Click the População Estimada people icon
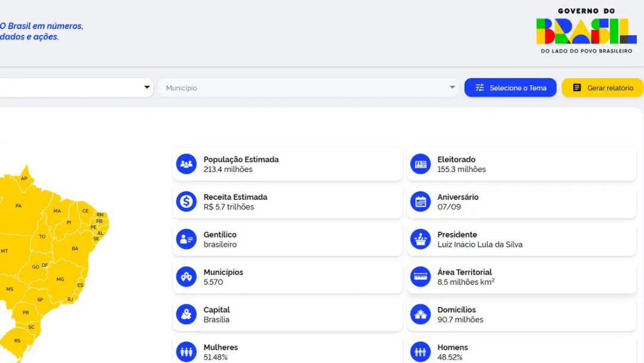Viewport: 644px width, 363px height. point(186,164)
